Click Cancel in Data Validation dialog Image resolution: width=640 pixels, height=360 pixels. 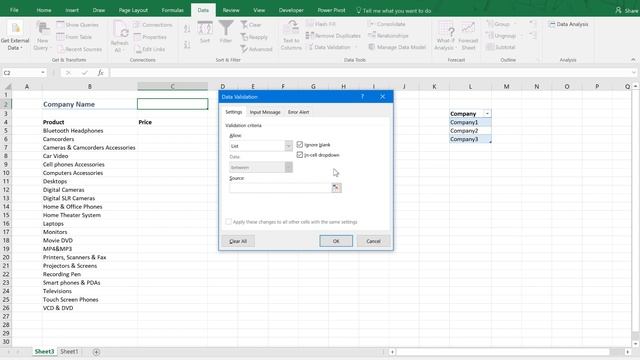[x=373, y=241]
